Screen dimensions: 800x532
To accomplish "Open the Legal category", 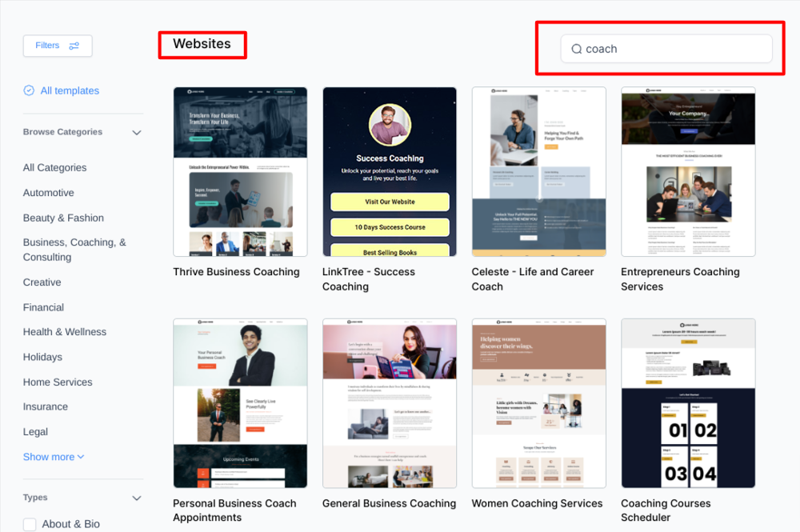I will [35, 431].
